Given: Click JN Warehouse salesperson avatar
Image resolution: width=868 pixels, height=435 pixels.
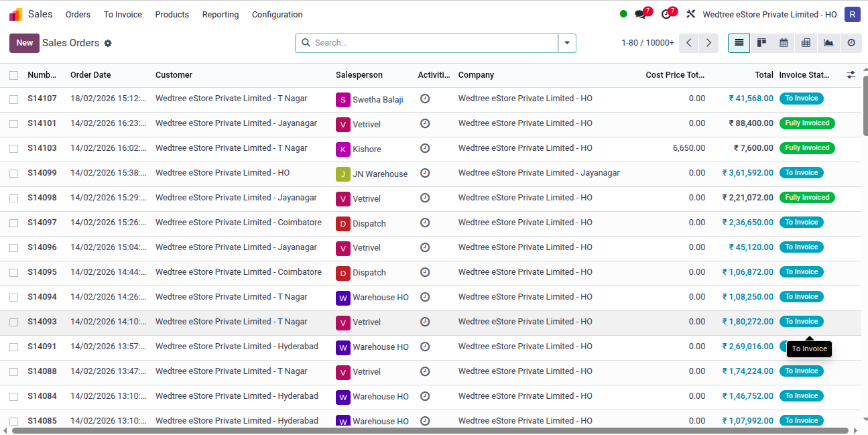Looking at the screenshot, I should (x=343, y=174).
